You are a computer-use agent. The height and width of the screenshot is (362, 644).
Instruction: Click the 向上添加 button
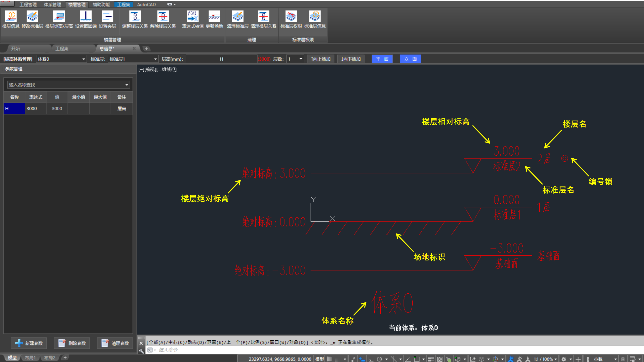tap(320, 59)
